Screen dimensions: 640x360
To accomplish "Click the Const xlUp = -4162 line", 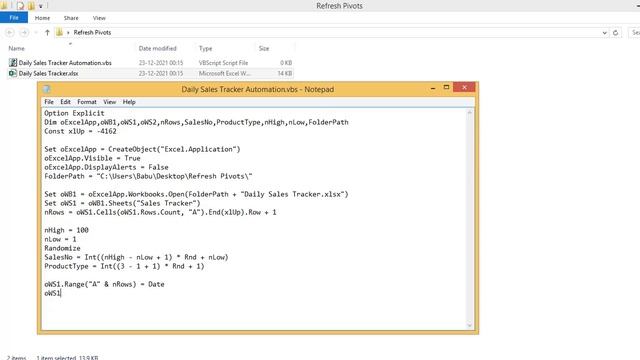I will click(x=80, y=131).
